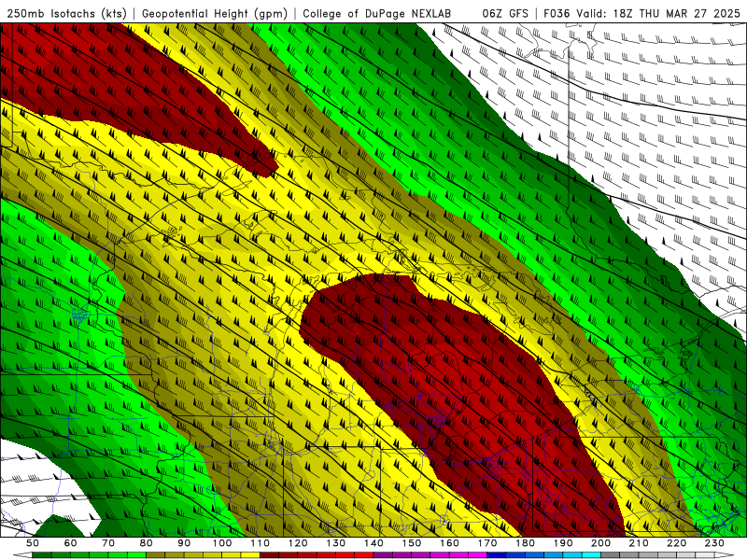Click the 70 value on the color scale

click(108, 543)
